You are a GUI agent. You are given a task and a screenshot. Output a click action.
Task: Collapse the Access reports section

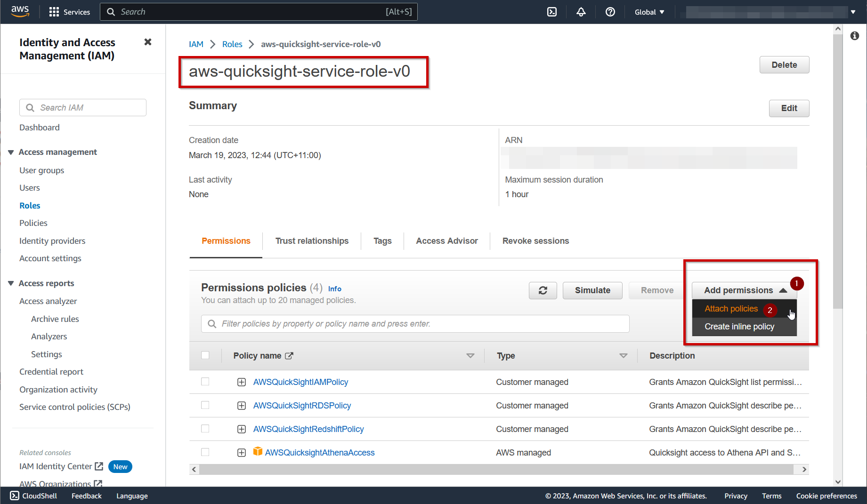click(11, 283)
